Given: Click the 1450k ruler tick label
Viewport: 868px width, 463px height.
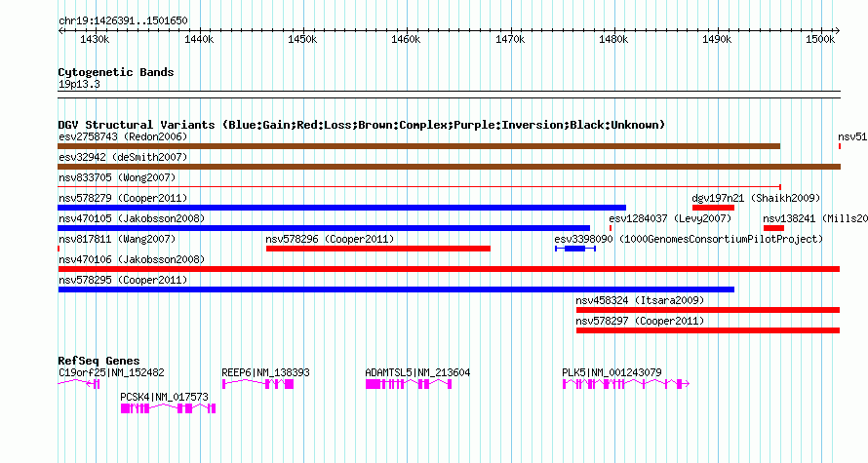Looking at the screenshot, I should pos(302,39).
